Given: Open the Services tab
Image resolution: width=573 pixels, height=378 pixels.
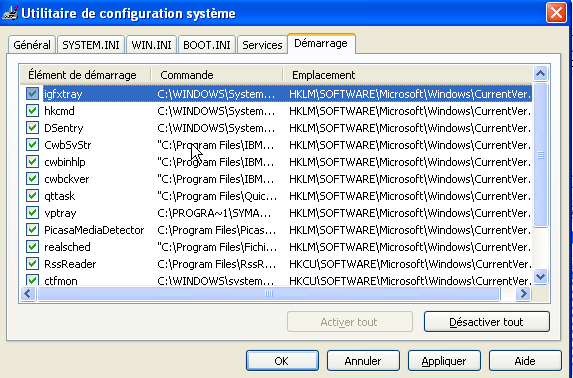Looking at the screenshot, I should pyautogui.click(x=262, y=45).
